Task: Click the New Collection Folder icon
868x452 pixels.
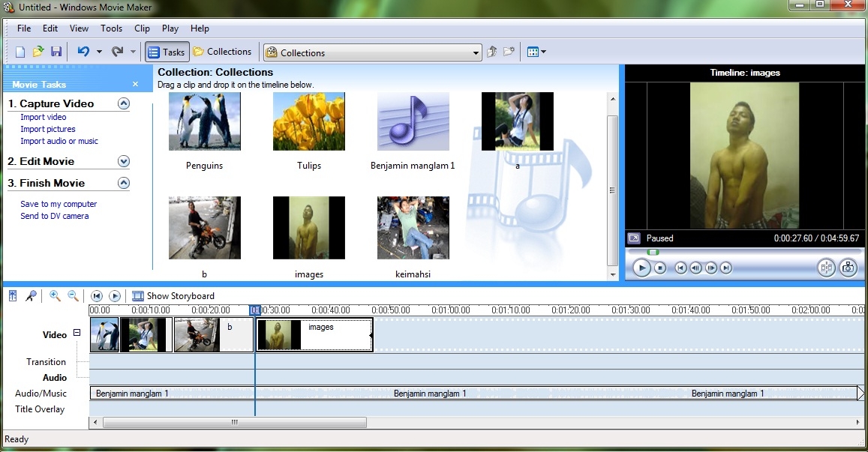Action: [x=509, y=52]
